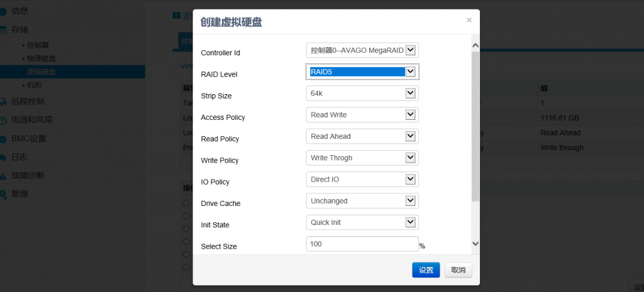Open the IO Policy dropdown

click(x=362, y=180)
